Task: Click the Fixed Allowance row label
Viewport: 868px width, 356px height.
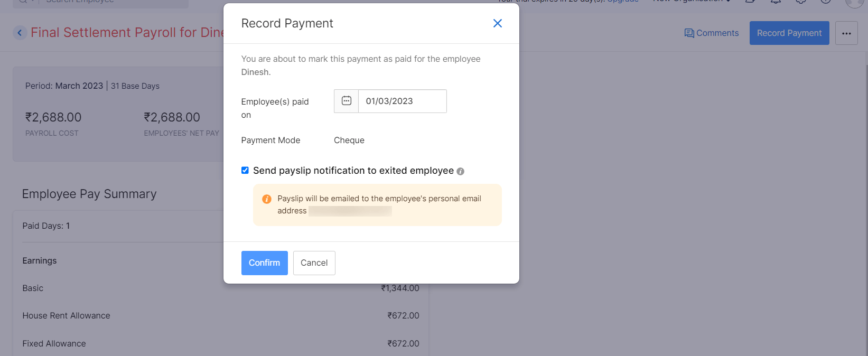Action: tap(54, 343)
